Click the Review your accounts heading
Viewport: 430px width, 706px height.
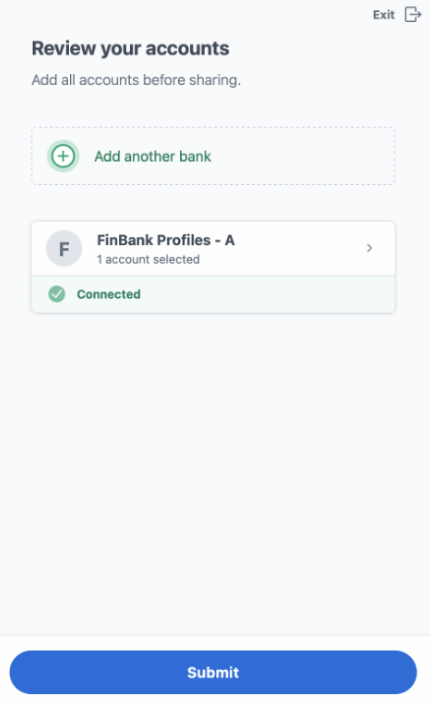131,48
